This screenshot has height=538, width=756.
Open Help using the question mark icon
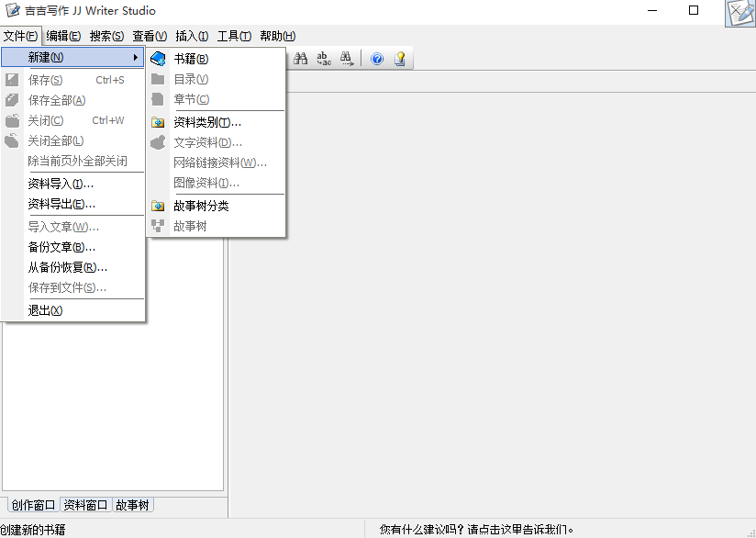coord(376,58)
